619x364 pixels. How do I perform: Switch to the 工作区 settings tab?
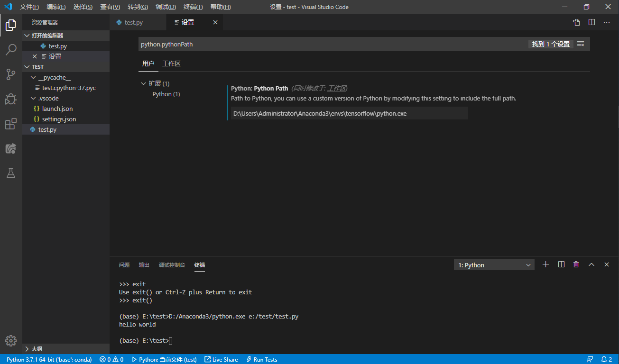point(172,63)
